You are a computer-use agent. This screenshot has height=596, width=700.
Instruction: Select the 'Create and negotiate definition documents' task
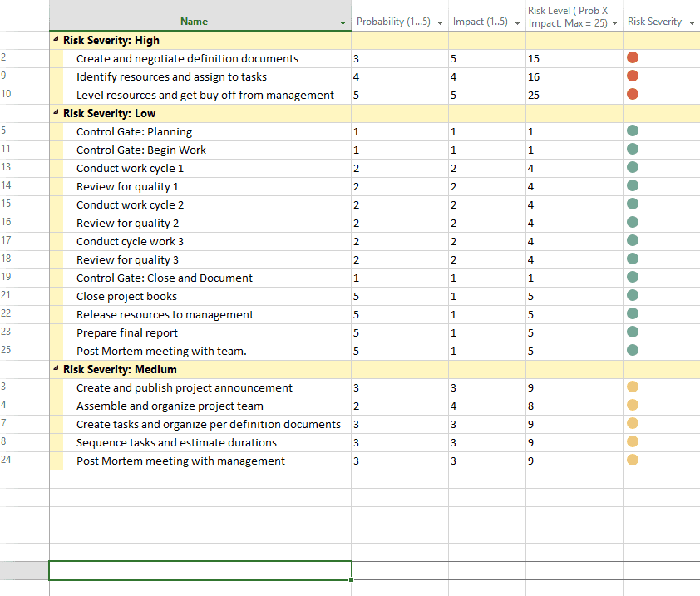coord(187,58)
